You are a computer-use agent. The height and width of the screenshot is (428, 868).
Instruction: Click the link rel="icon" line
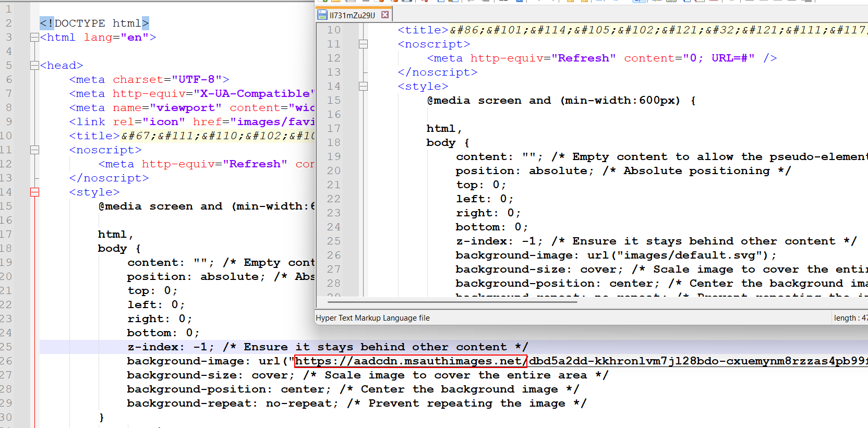(x=192, y=122)
